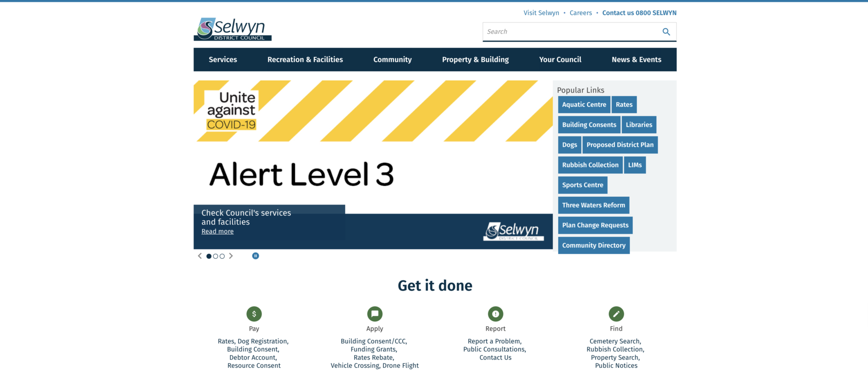This screenshot has width=868, height=378.
Task: Pause the banner carousel
Action: point(256,256)
